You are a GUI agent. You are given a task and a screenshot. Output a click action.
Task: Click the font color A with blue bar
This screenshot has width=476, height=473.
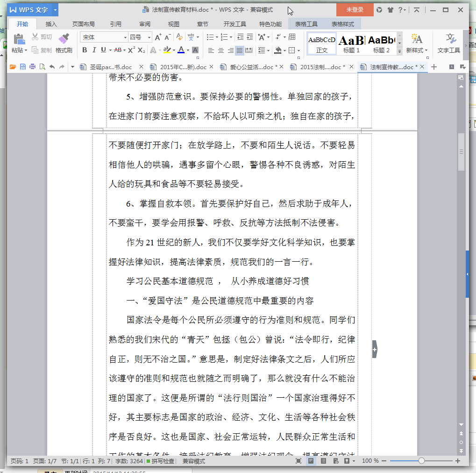tap(181, 50)
